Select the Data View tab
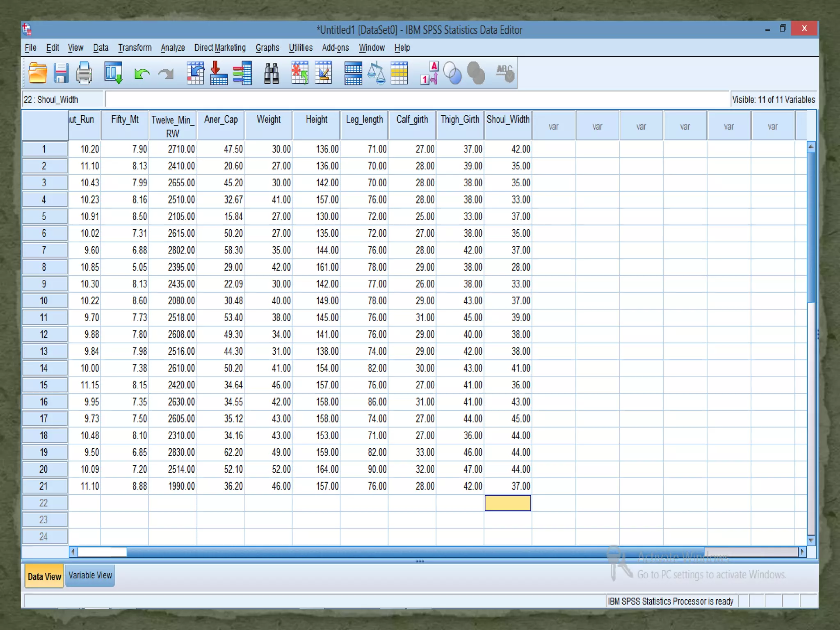 click(x=44, y=576)
